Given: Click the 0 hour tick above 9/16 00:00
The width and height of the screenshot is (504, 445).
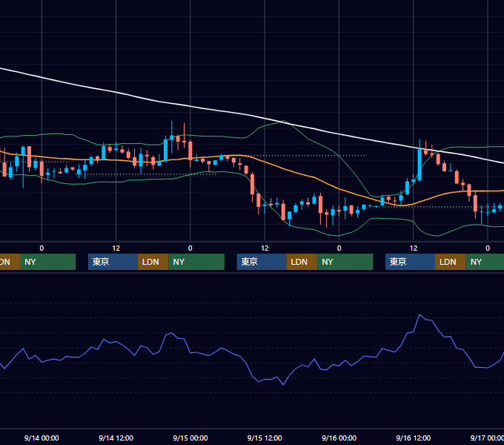Looking at the screenshot, I should point(339,248).
